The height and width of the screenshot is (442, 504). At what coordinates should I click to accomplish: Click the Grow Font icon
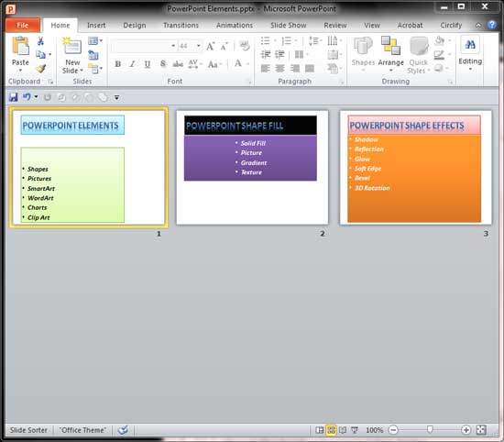pos(210,47)
